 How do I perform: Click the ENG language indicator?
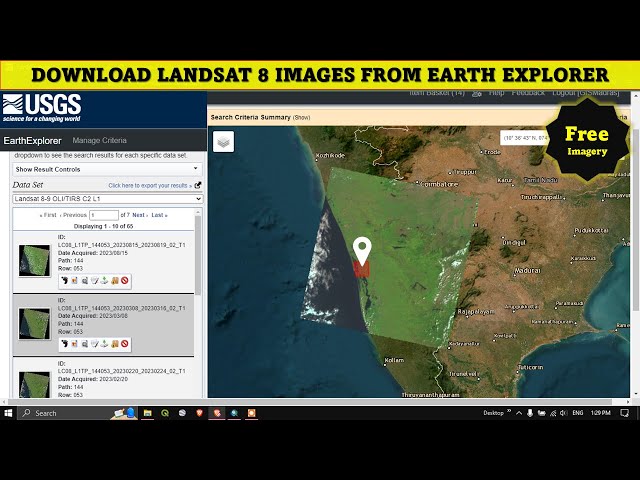click(578, 413)
